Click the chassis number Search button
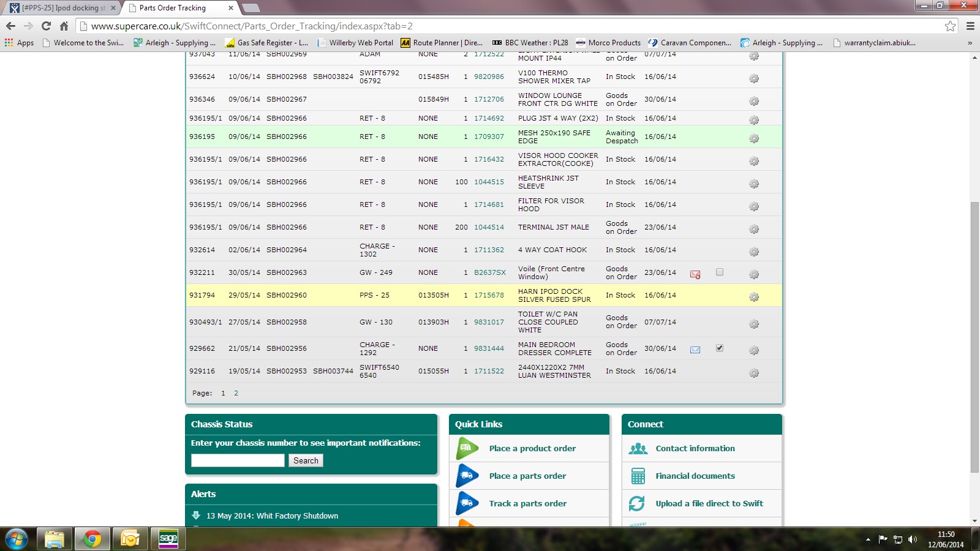The height and width of the screenshot is (551, 980). tap(306, 460)
